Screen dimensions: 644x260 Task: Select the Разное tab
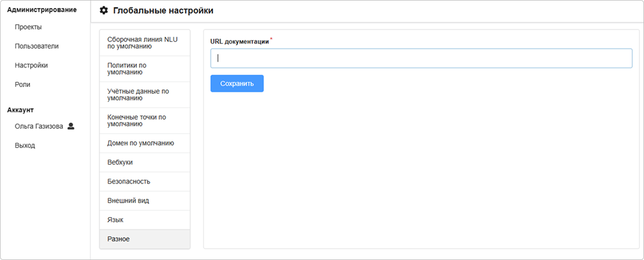144,239
